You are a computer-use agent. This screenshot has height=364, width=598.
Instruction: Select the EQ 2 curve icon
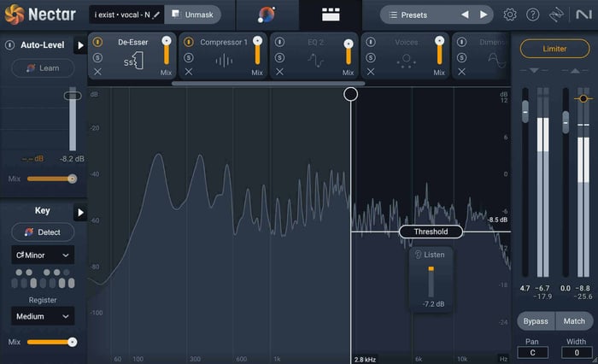point(316,61)
